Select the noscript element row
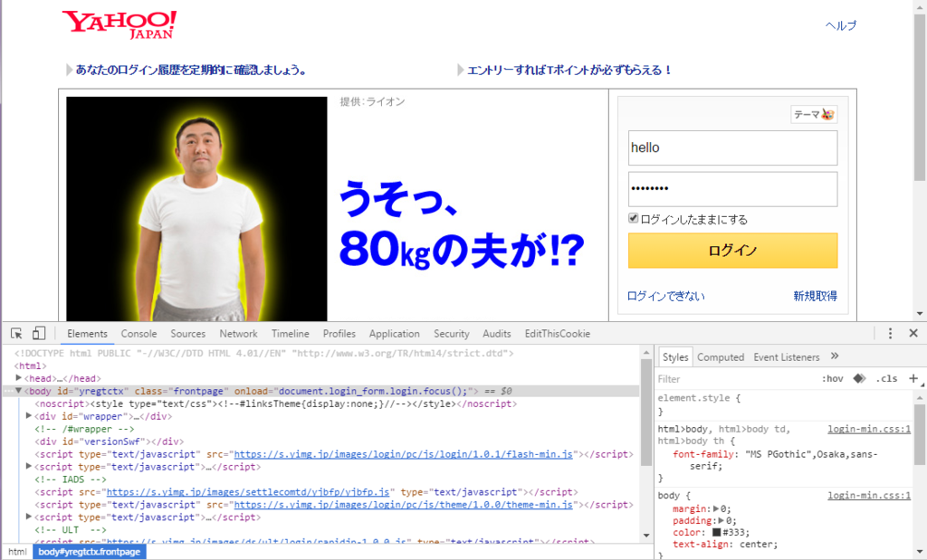Viewport: 927px width, 560px height. 275,403
